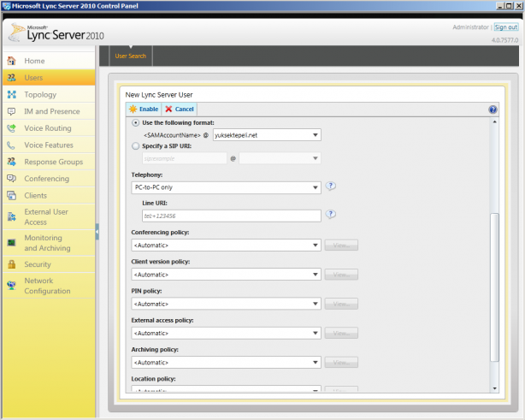525x420 pixels.
Task: Click the IM and Presence chat icon
Action: (x=11, y=111)
